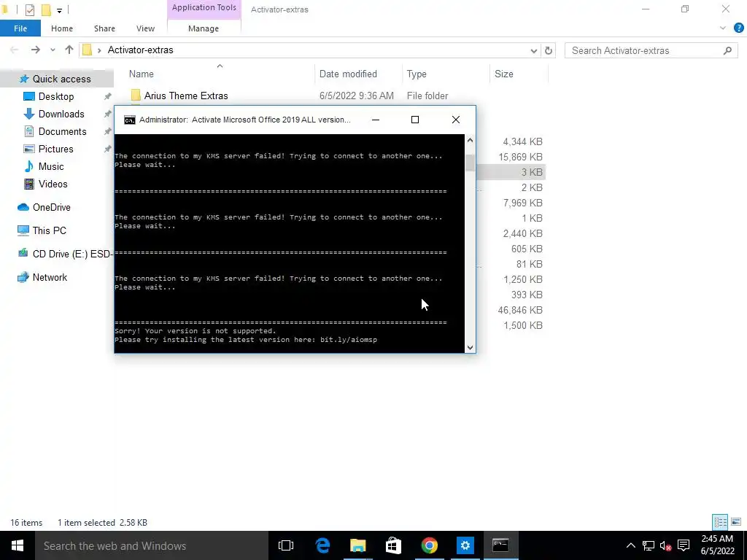Expand the ribbon with the chevron
Screen dimensions: 747x560
pos(723,28)
